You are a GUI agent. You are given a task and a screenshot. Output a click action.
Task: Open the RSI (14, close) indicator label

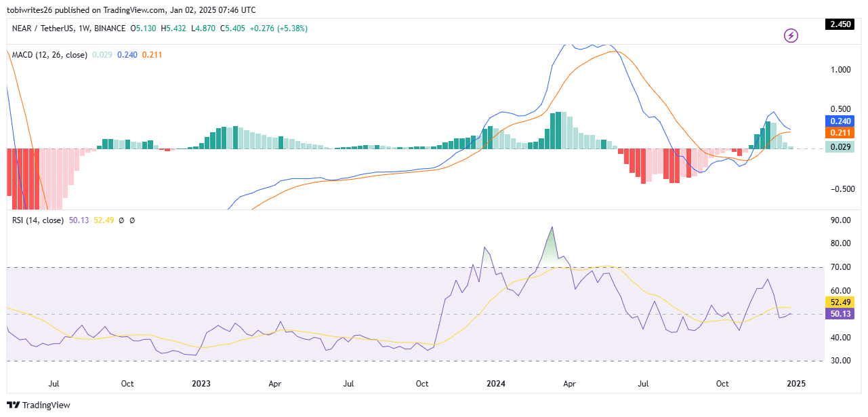click(37, 220)
